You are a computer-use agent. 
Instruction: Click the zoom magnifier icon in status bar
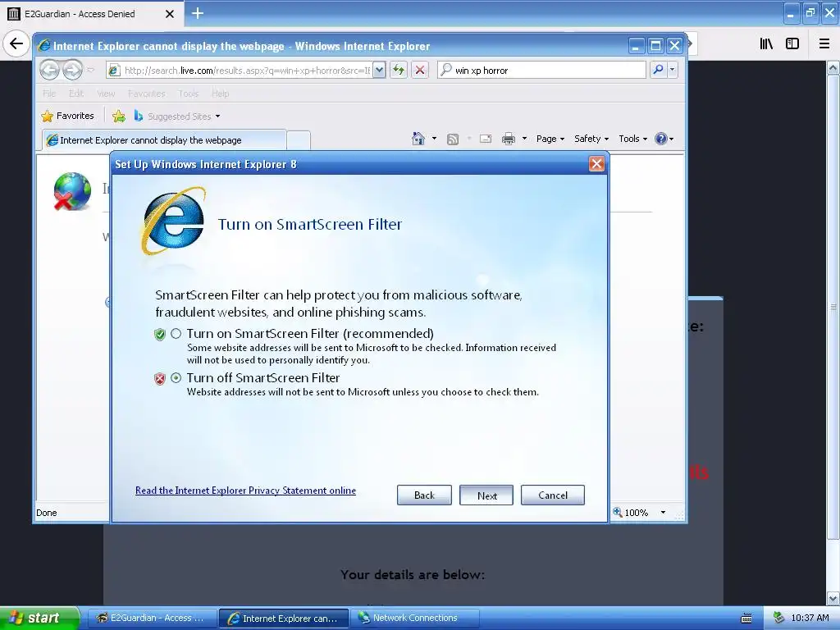(x=618, y=512)
